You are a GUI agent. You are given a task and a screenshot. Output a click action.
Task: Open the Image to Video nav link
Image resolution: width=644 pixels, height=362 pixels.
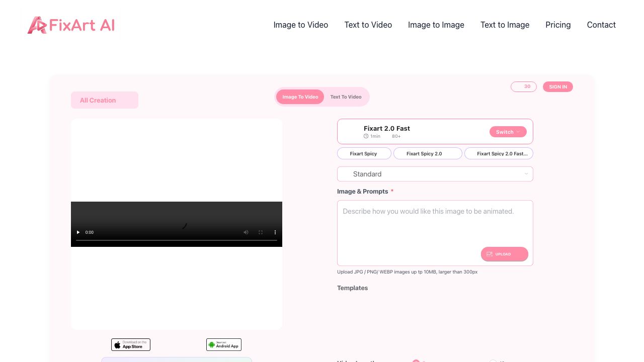coord(301,25)
